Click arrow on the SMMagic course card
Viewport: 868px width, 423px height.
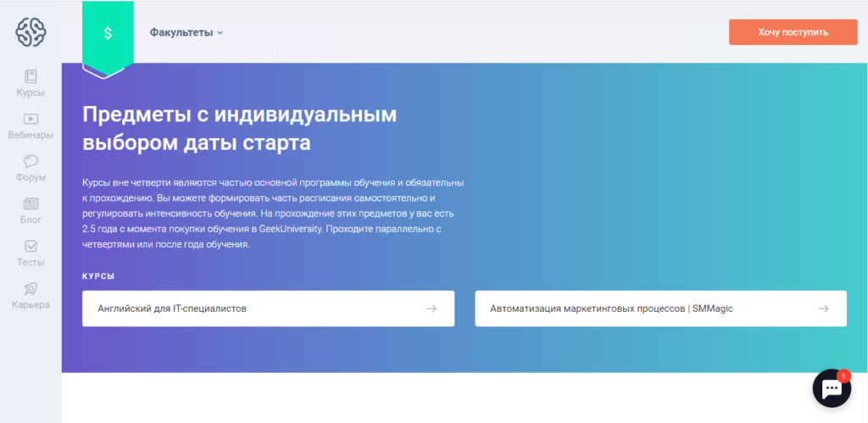coord(823,309)
